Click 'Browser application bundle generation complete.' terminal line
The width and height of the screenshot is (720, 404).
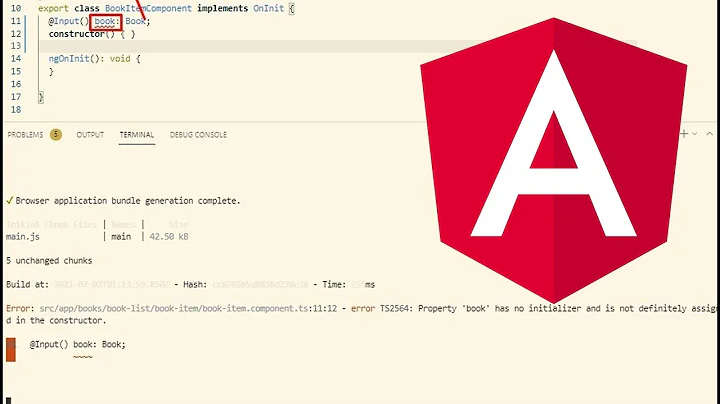(128, 201)
